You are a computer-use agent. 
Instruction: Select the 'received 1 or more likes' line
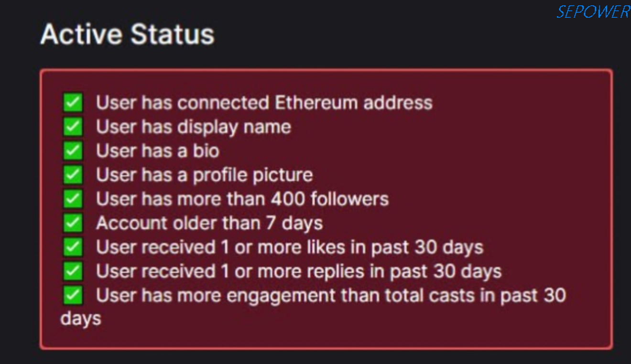(x=290, y=247)
